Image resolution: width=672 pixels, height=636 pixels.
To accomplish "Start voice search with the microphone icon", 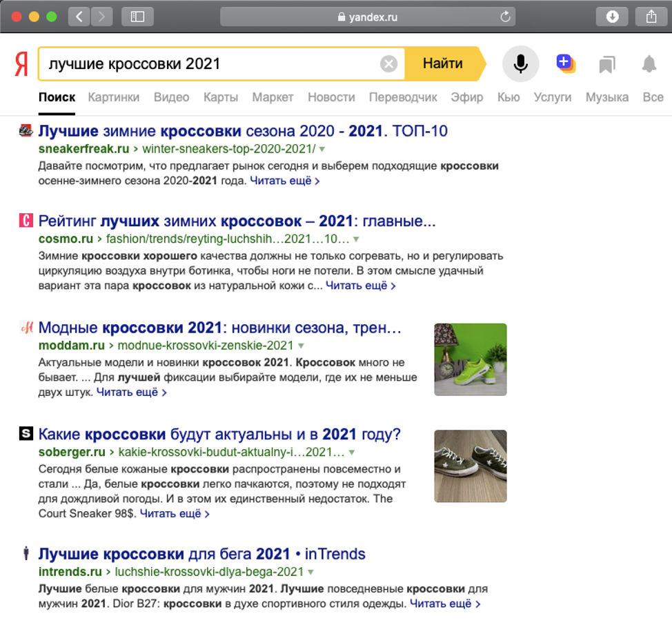I will [x=521, y=64].
